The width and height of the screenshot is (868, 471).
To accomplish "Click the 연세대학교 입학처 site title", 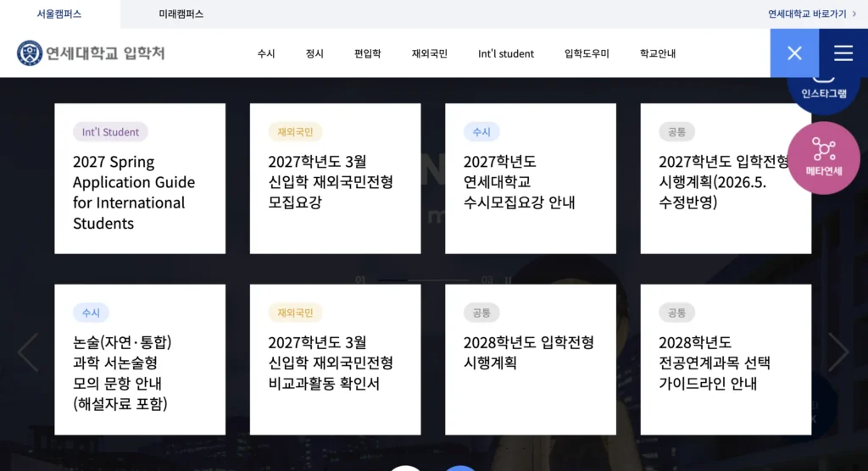I will tap(105, 53).
